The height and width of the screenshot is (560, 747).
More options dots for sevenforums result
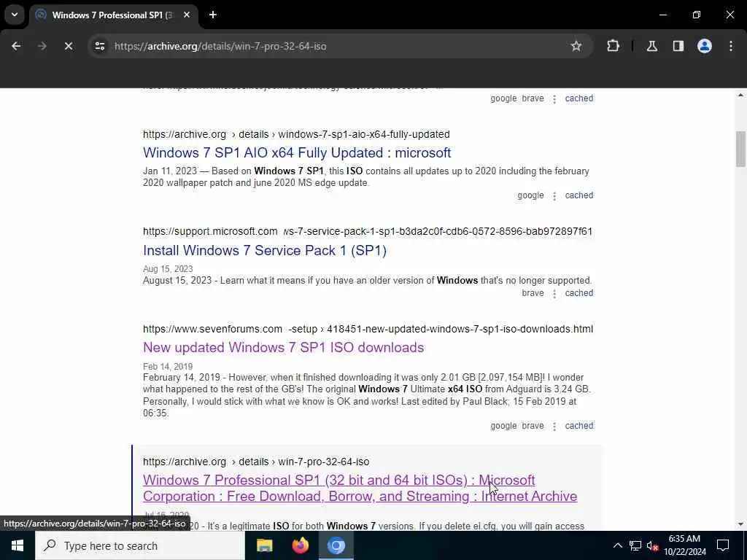tap(554, 426)
